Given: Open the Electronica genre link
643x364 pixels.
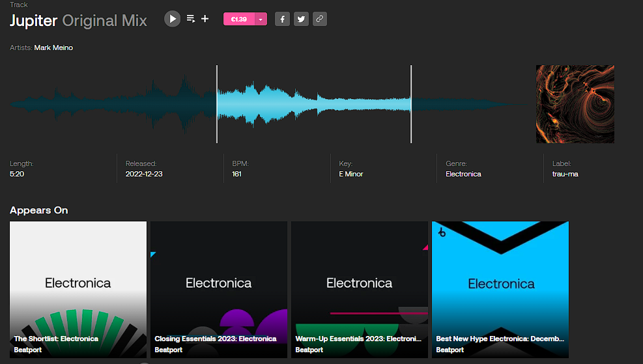Looking at the screenshot, I should pyautogui.click(x=463, y=175).
